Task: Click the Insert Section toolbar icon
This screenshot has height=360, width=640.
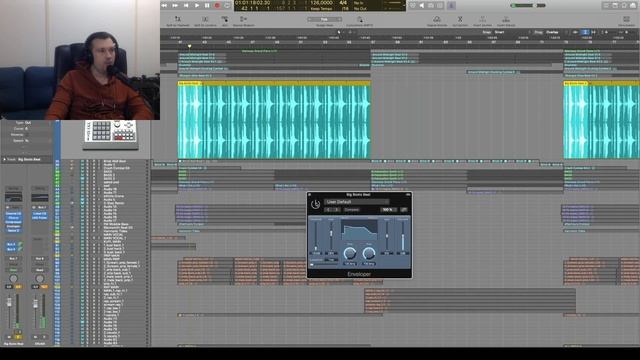Action: click(482, 20)
